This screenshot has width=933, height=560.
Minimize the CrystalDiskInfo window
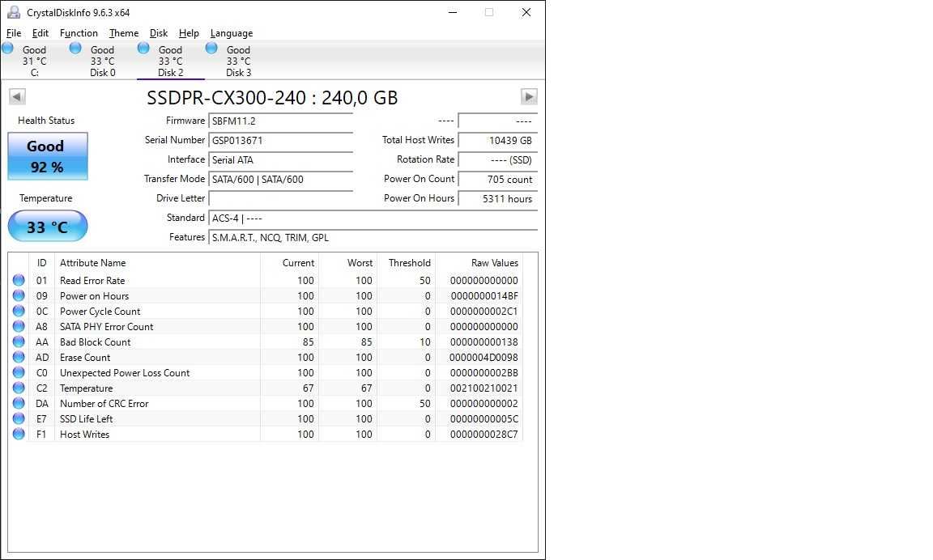pos(453,12)
